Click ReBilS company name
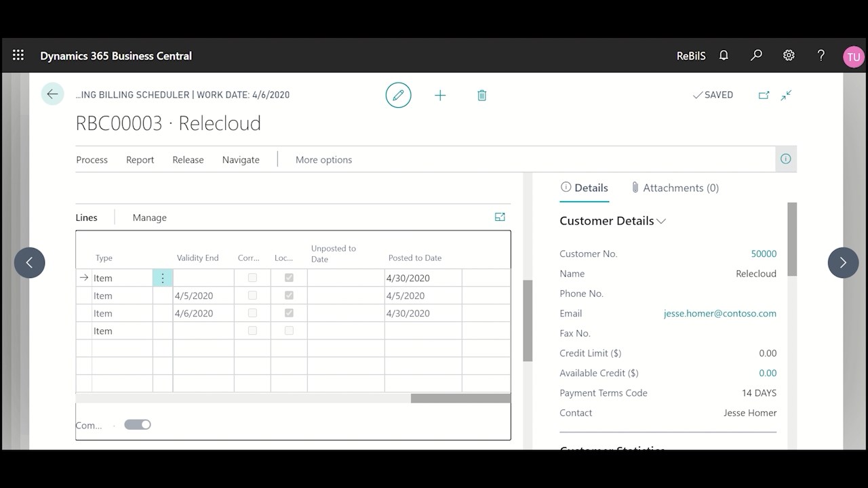 691,56
